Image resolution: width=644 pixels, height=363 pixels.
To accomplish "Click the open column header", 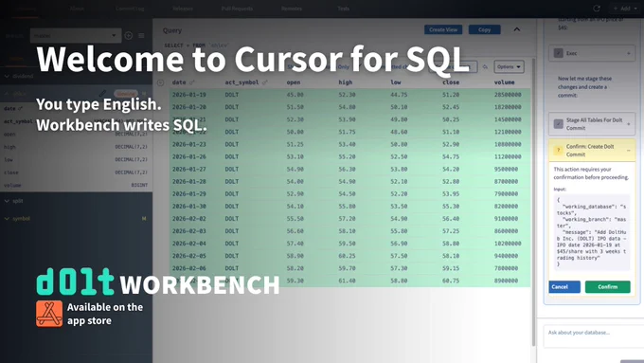I will point(294,82).
